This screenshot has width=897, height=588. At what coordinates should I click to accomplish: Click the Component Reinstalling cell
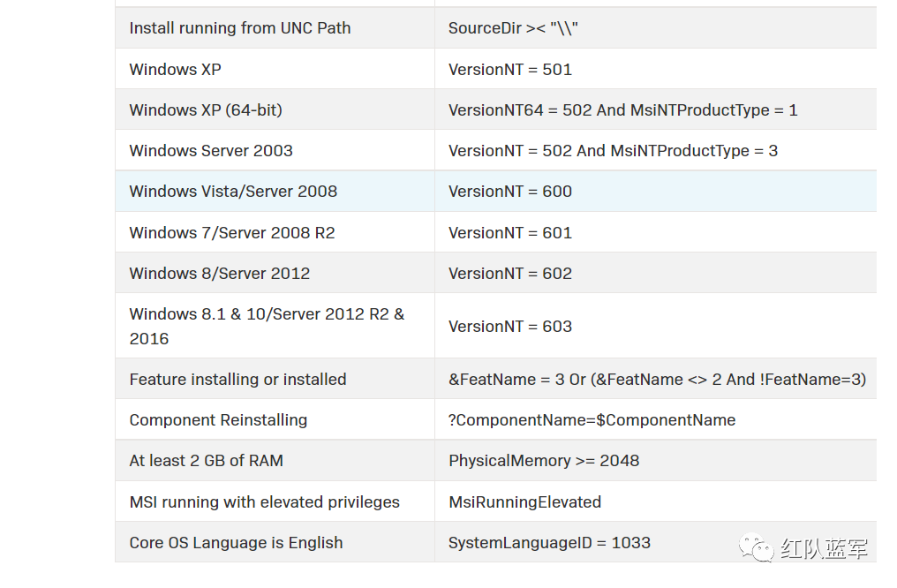(218, 420)
